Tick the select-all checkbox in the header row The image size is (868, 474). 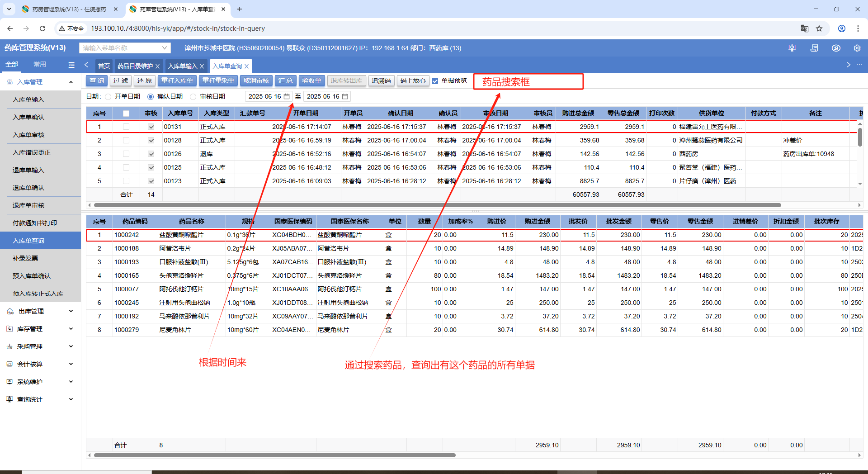[126, 114]
